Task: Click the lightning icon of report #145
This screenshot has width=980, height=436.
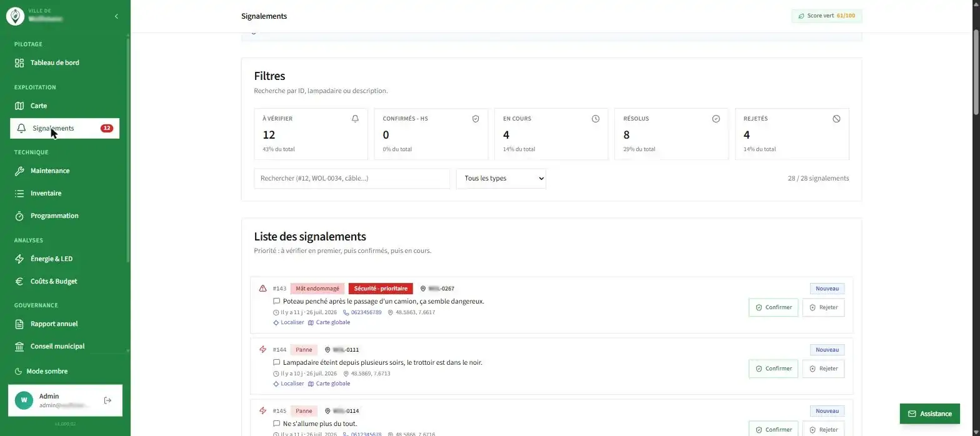Action: [x=262, y=411]
